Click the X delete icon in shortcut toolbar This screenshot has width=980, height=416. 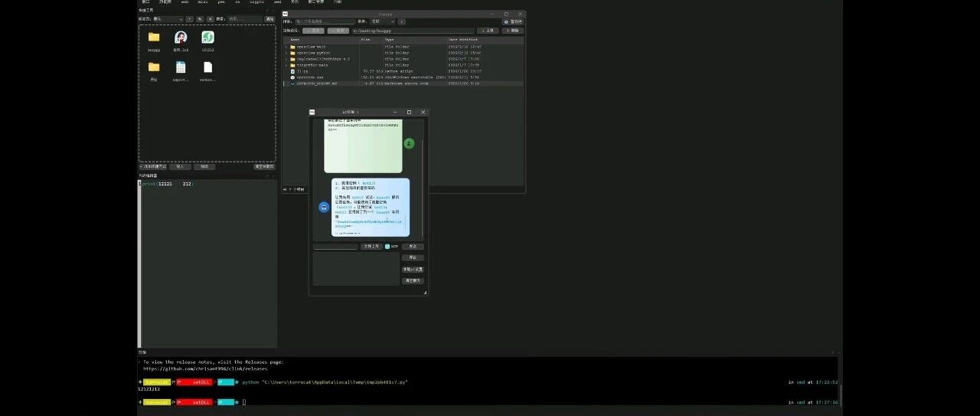[x=211, y=19]
